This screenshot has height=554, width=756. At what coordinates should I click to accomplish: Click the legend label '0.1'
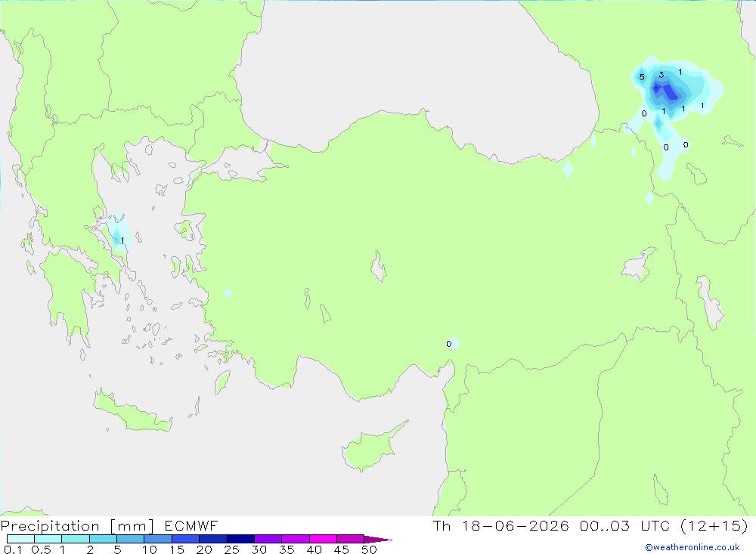click(13, 549)
